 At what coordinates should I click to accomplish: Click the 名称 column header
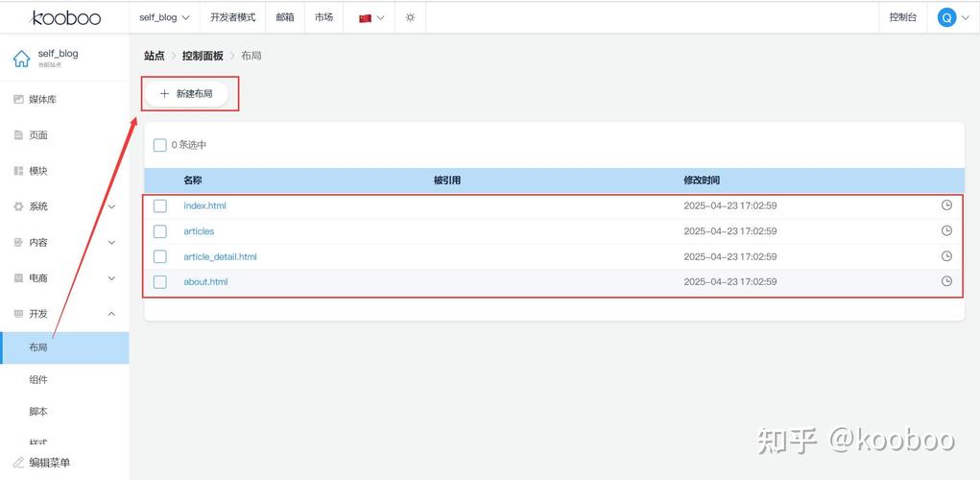(193, 180)
